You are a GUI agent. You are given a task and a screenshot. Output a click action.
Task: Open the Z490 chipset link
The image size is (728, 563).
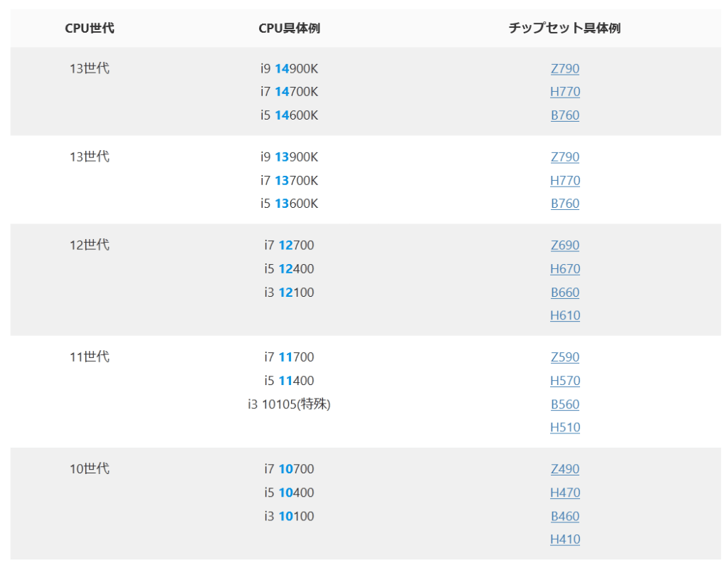565,469
